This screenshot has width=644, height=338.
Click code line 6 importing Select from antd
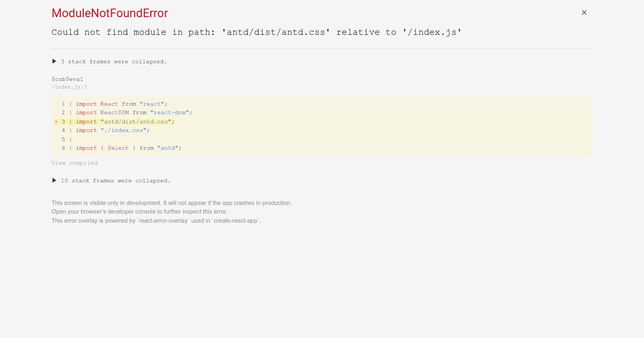(x=121, y=148)
